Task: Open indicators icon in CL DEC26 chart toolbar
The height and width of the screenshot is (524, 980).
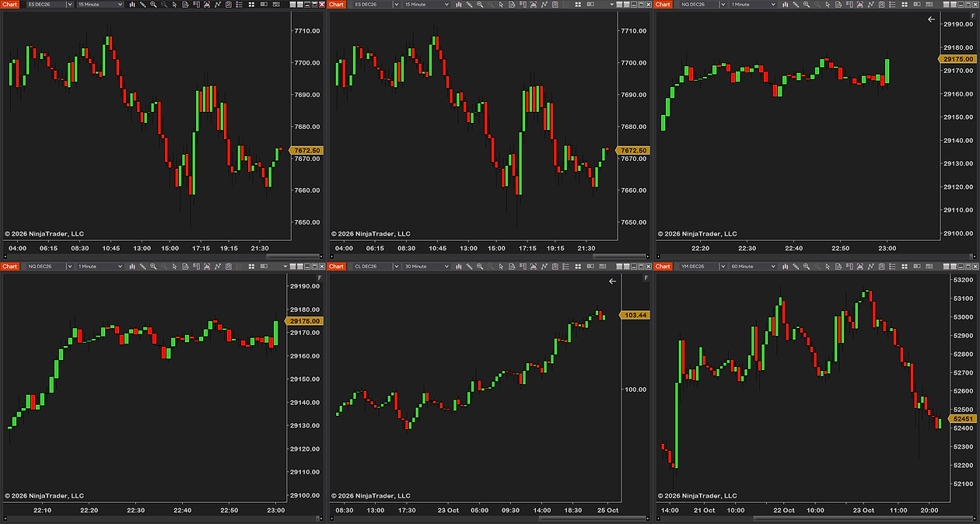Action: (x=544, y=266)
